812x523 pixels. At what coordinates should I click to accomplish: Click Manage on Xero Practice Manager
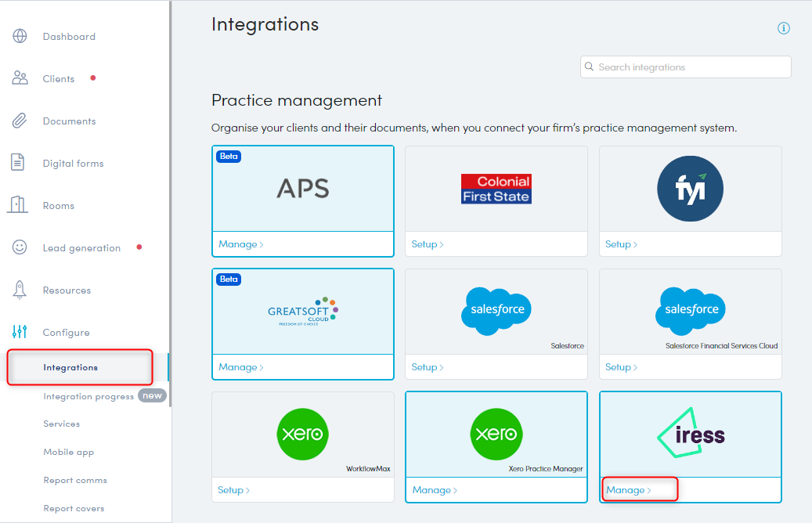[434, 489]
